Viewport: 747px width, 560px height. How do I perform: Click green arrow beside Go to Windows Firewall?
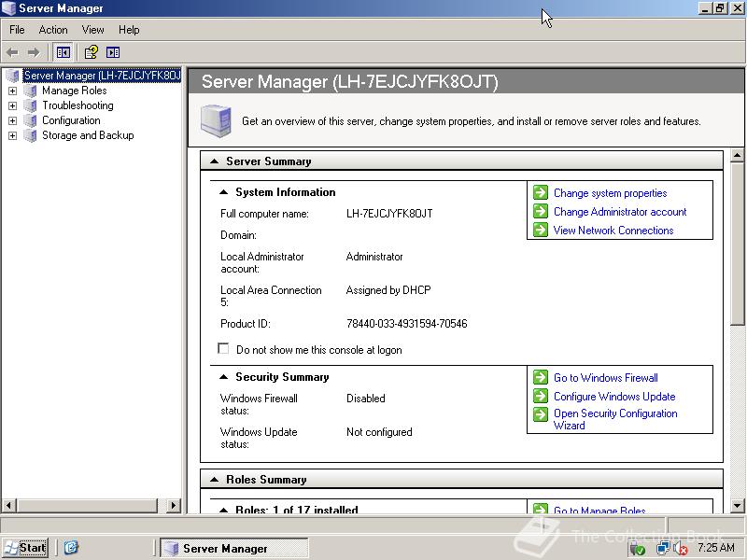tap(541, 377)
